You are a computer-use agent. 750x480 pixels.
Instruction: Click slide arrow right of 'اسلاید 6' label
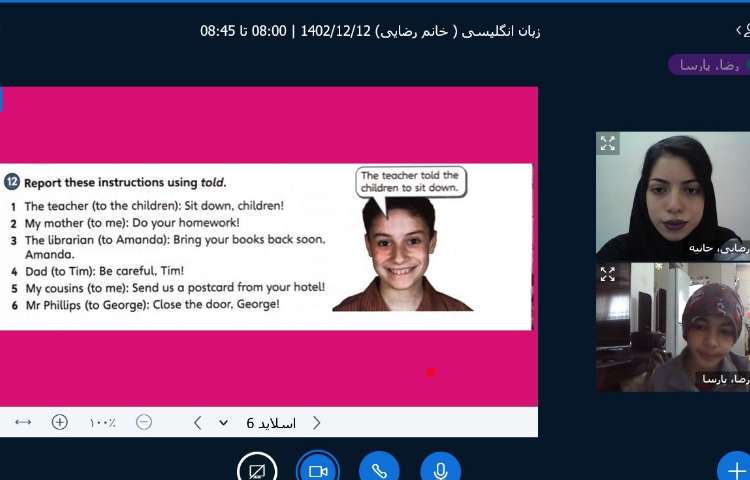[317, 423]
